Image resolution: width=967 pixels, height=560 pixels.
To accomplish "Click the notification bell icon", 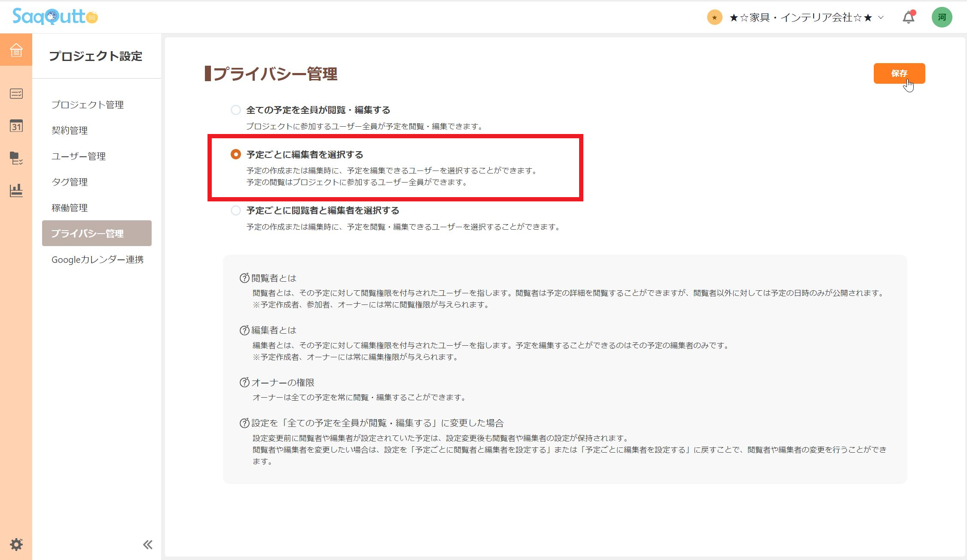I will point(908,17).
